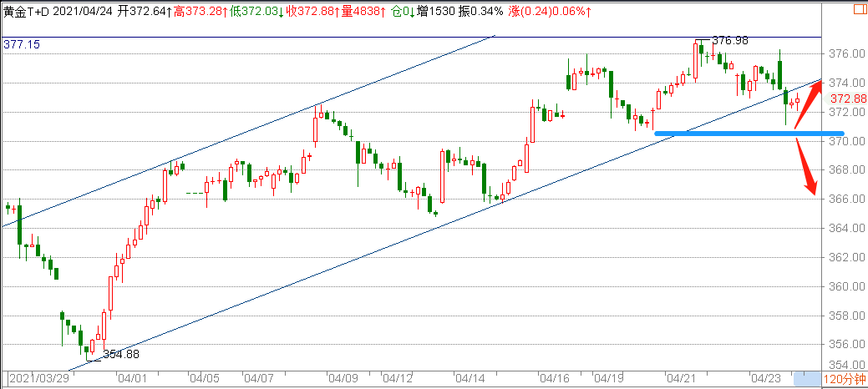Click the light blue scroll thumb on time axis
Viewport: 868px width, 389px height.
[x=806, y=380]
